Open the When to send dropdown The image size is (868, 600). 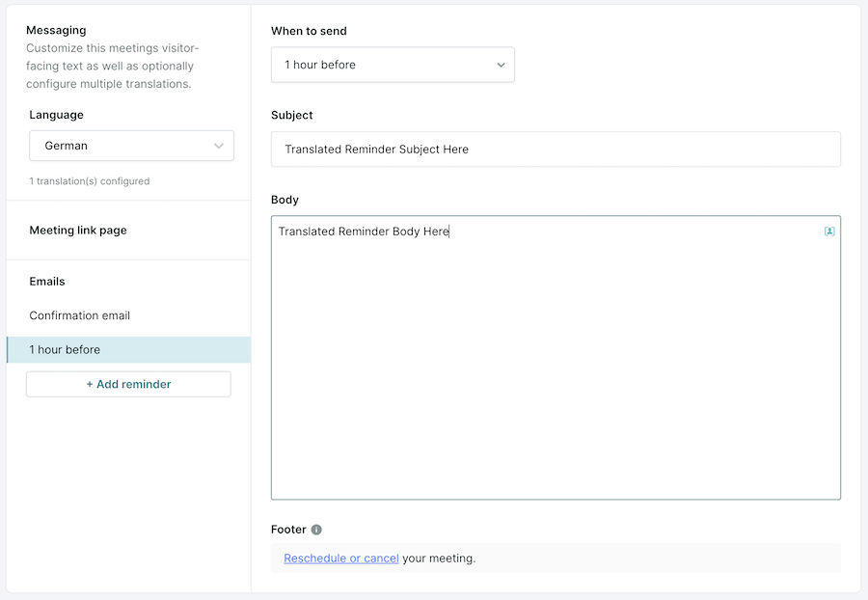click(393, 65)
